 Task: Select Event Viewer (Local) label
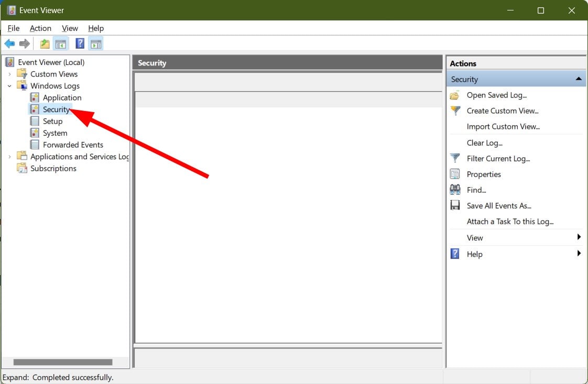tap(51, 62)
